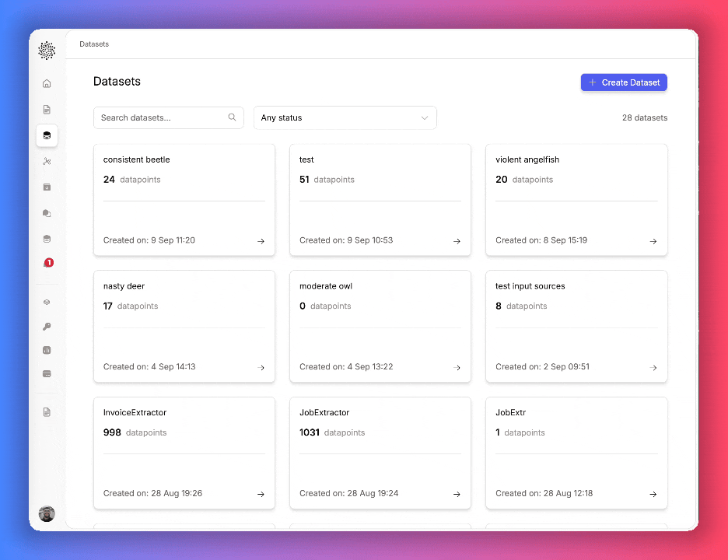Viewport: 728px width, 560px height.
Task: Click the violent angelfish card title
Action: (x=527, y=159)
